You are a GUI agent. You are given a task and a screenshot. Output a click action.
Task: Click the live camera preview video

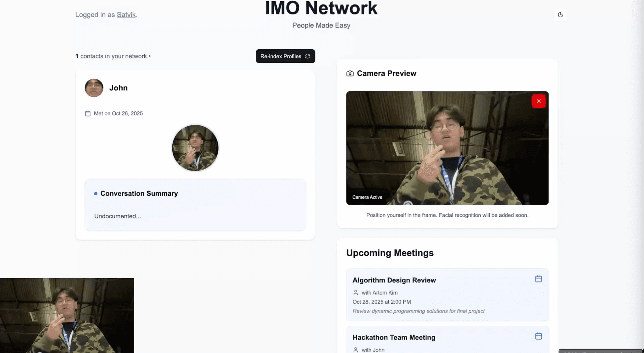point(447,148)
